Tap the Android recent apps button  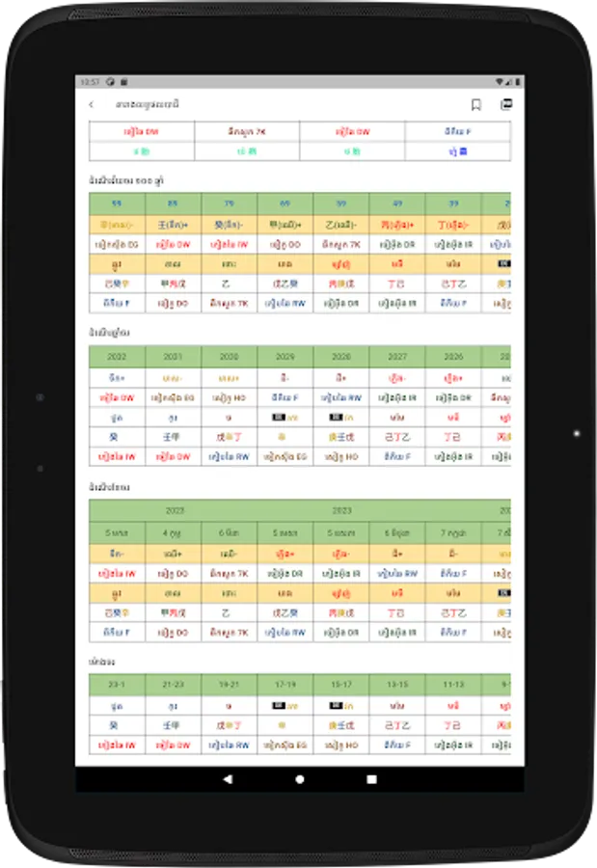pyautogui.click(x=371, y=779)
